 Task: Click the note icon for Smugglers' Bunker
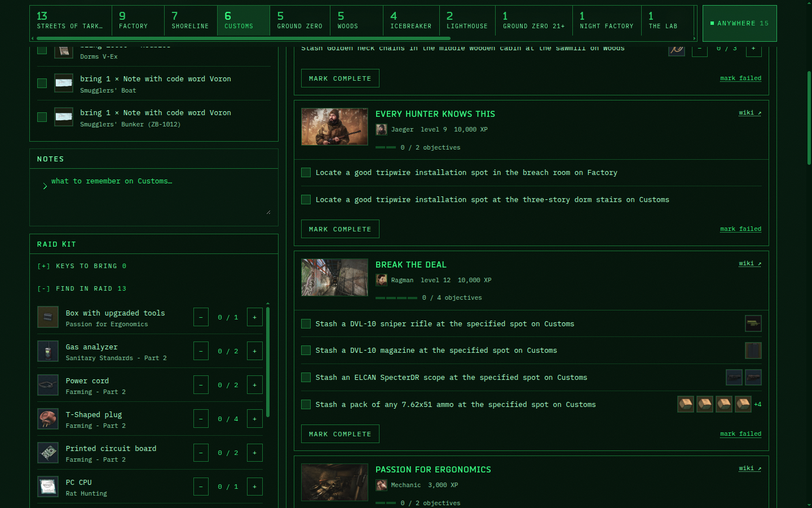click(64, 117)
